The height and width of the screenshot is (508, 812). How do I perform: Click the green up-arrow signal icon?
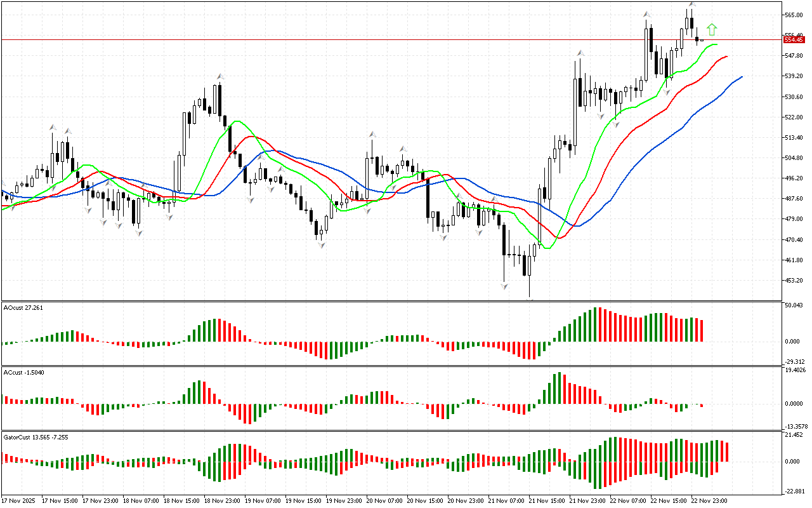pos(712,29)
